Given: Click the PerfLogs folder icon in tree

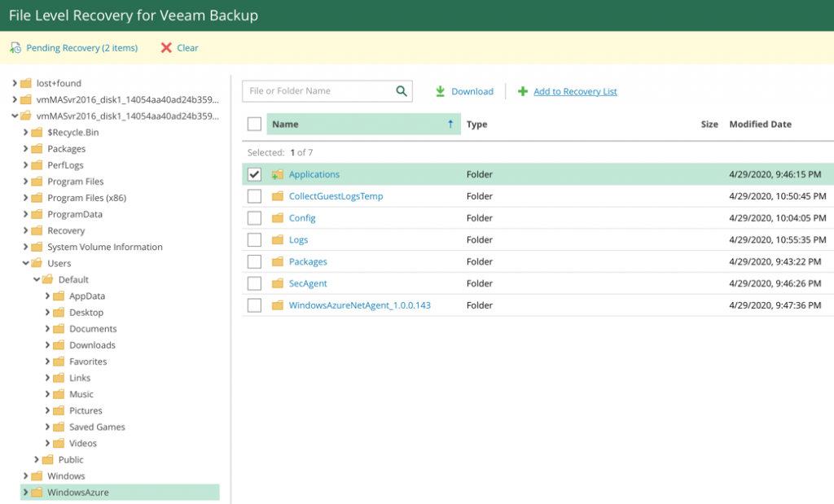Looking at the screenshot, I should click(37, 165).
